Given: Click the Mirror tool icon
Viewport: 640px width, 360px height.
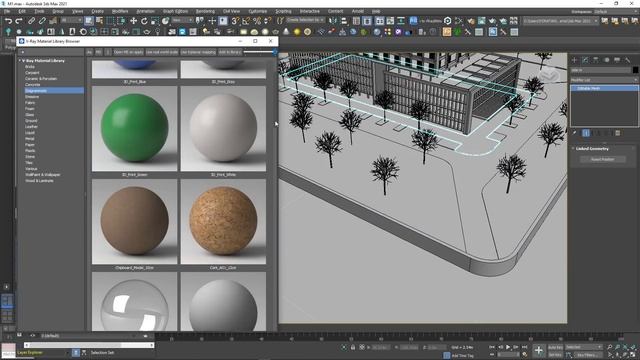Looking at the screenshot, I should [x=333, y=21].
